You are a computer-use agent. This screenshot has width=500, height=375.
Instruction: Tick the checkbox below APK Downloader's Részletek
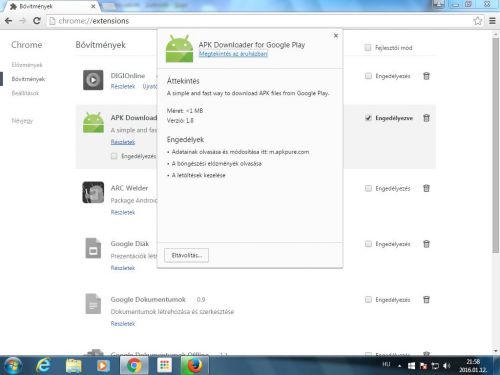[x=114, y=156]
